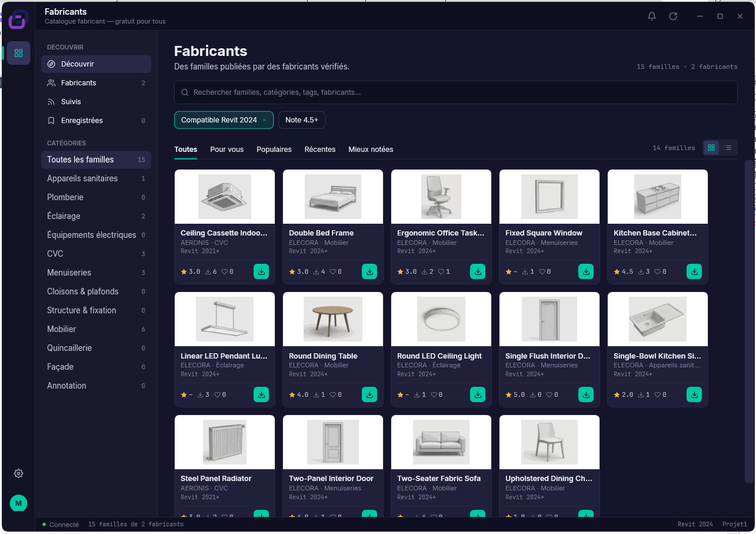This screenshot has width=756, height=534.
Task: Switch to grid view layout
Action: [711, 148]
